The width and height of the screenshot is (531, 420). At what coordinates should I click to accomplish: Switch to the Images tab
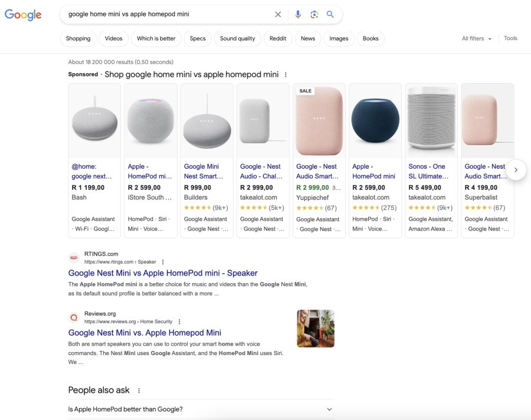coord(338,38)
